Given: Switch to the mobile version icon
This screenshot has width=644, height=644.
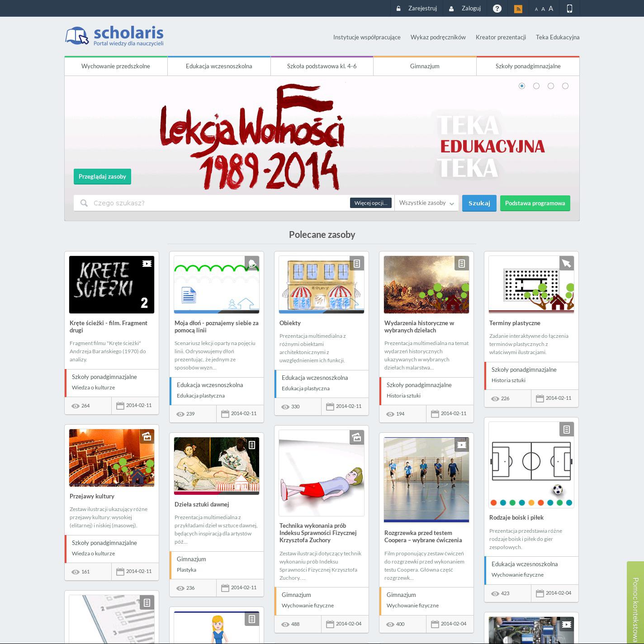Looking at the screenshot, I should [x=569, y=9].
